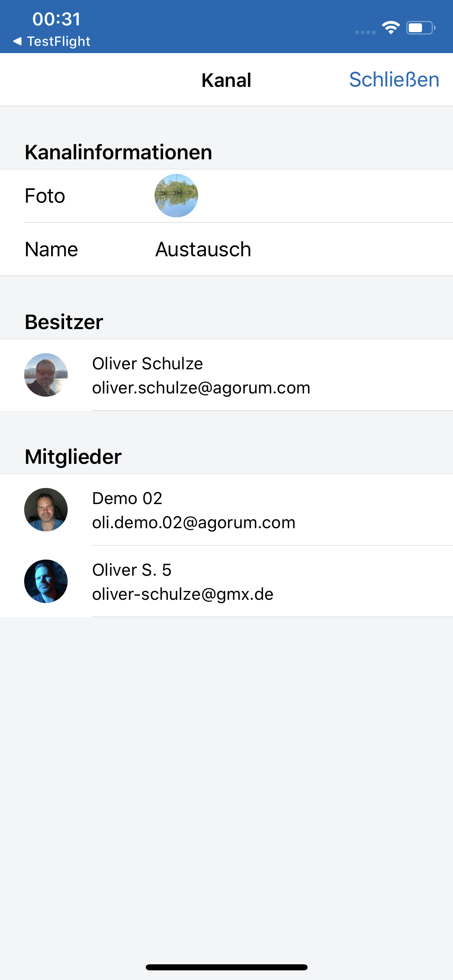The width and height of the screenshot is (453, 980).
Task: Tap the battery status icon
Action: click(x=421, y=28)
